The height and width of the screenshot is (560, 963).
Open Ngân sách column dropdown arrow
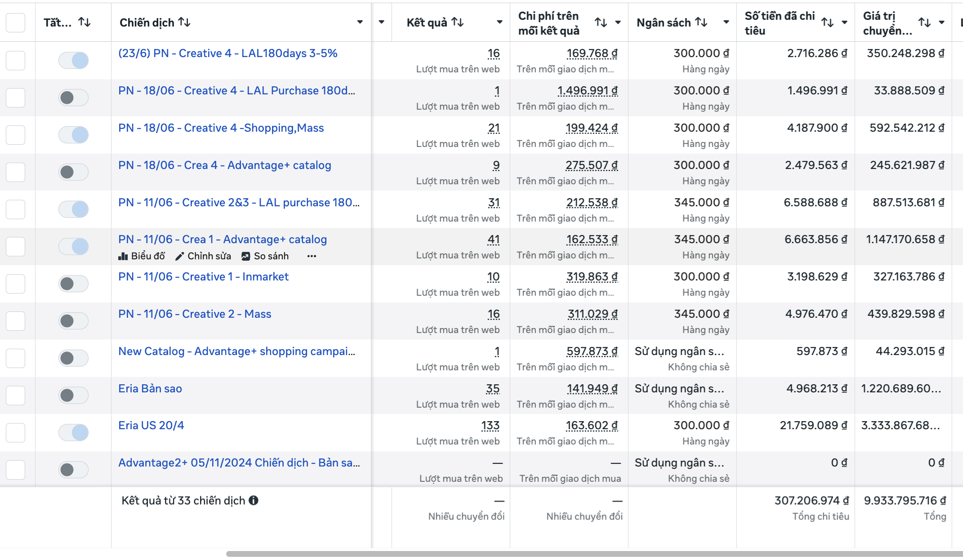[726, 22]
